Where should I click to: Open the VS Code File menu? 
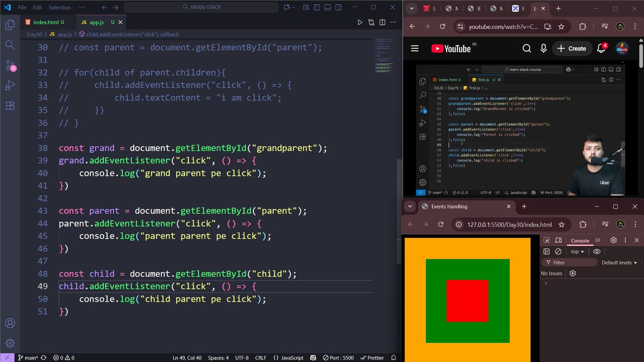click(x=22, y=8)
